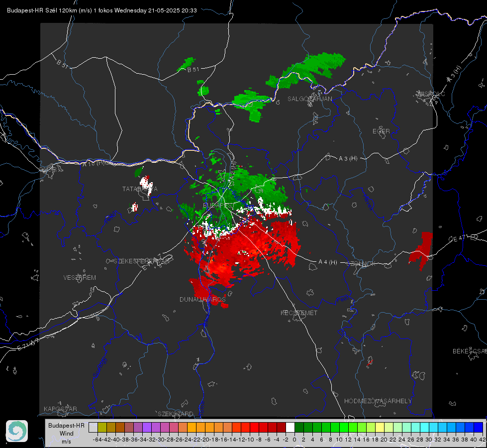This screenshot has width=487, height=448.
Task: Select the pale yellow swatch in legend
Action: (x=380, y=427)
